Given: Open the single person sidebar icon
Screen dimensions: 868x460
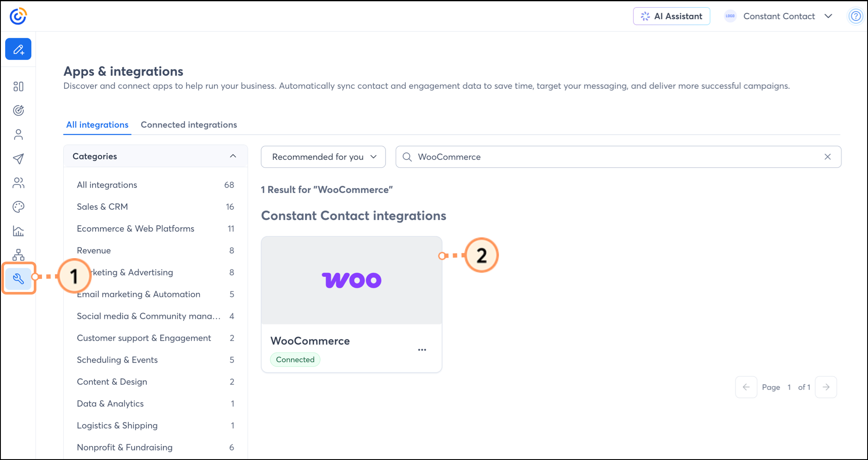Looking at the screenshot, I should 18,135.
